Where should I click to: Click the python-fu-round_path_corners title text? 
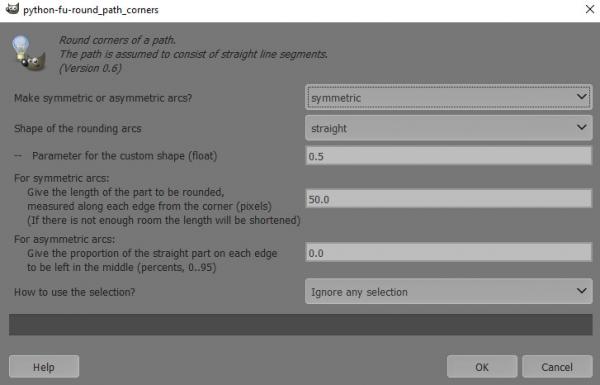[x=91, y=10]
